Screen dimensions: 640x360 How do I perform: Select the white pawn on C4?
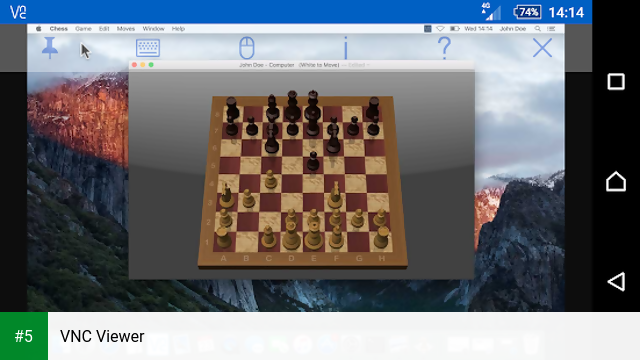(270, 180)
